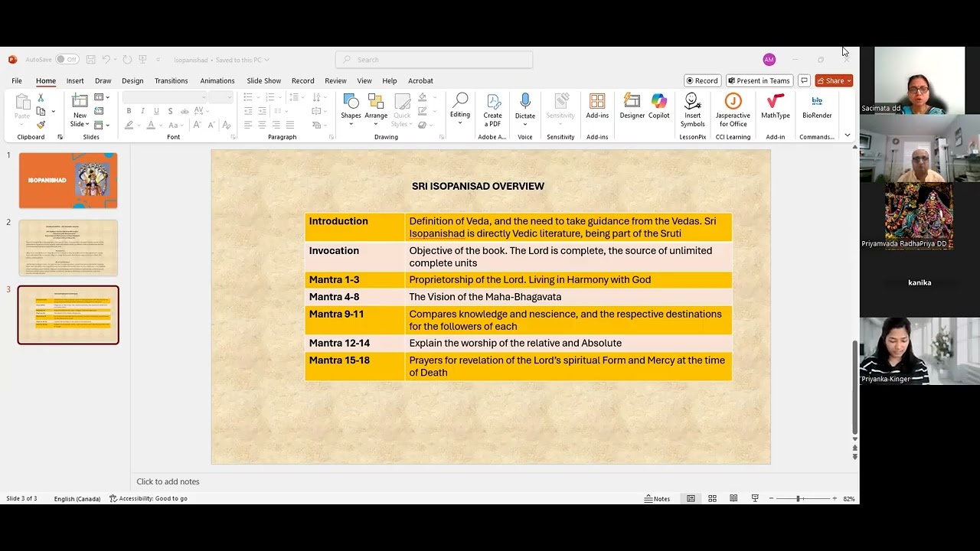The width and height of the screenshot is (980, 551).
Task: Switch to the Design tab
Action: (132, 80)
